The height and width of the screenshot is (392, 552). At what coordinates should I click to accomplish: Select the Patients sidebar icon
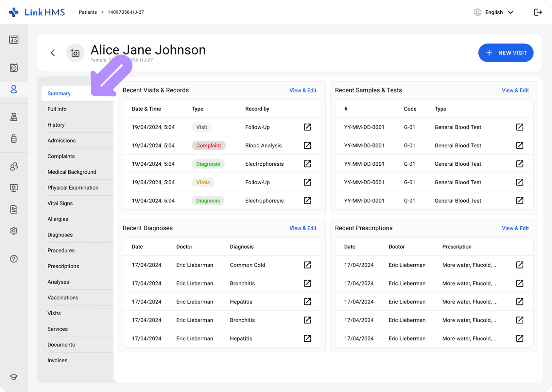[14, 89]
